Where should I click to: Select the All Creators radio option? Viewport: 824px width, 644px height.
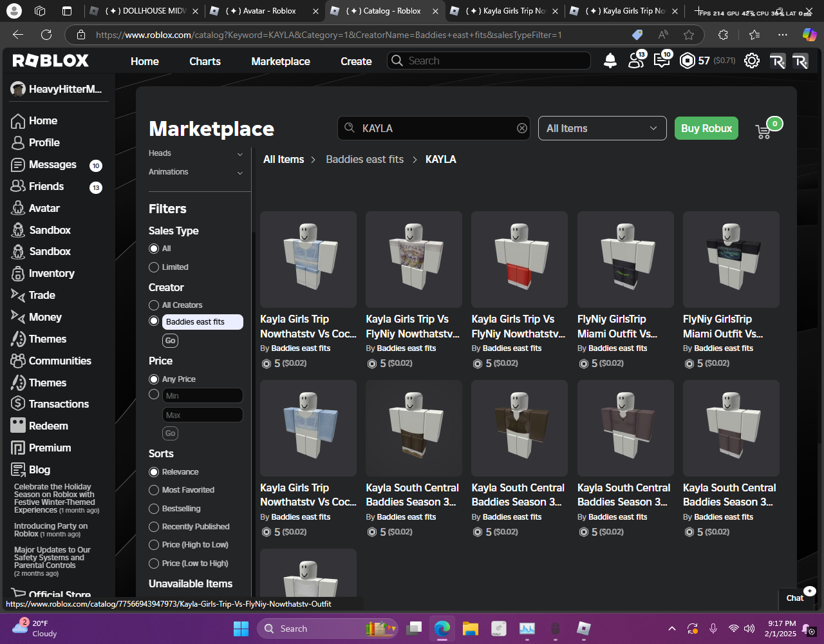click(154, 305)
